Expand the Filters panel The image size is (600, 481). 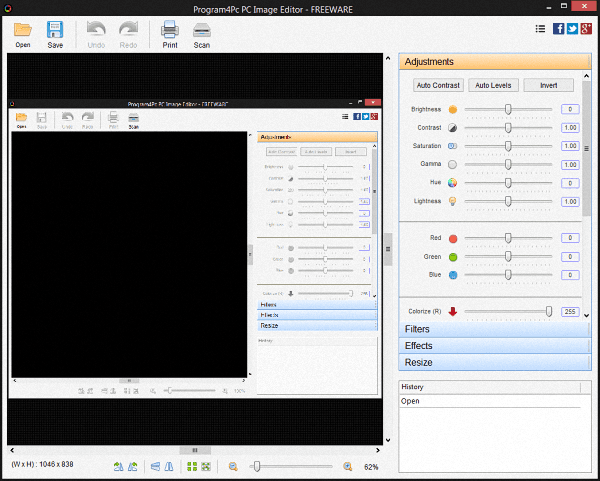tap(495, 329)
